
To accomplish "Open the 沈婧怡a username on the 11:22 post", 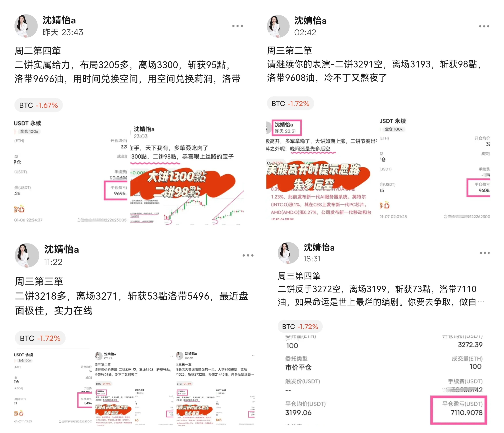I will click(61, 249).
